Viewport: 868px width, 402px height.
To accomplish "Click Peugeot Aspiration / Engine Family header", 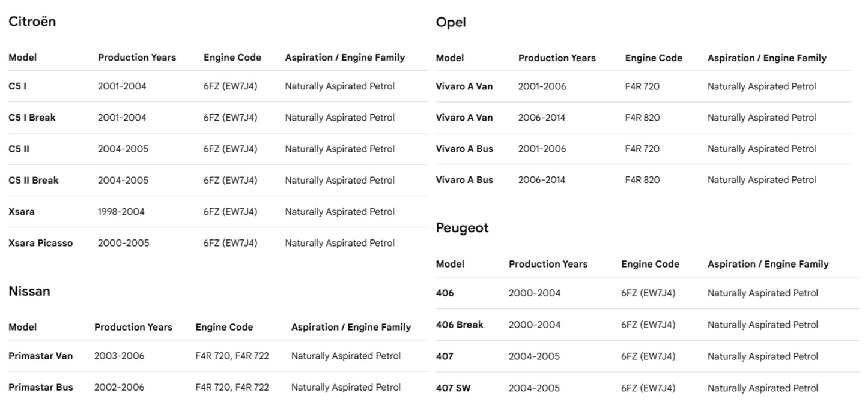I will point(768,264).
